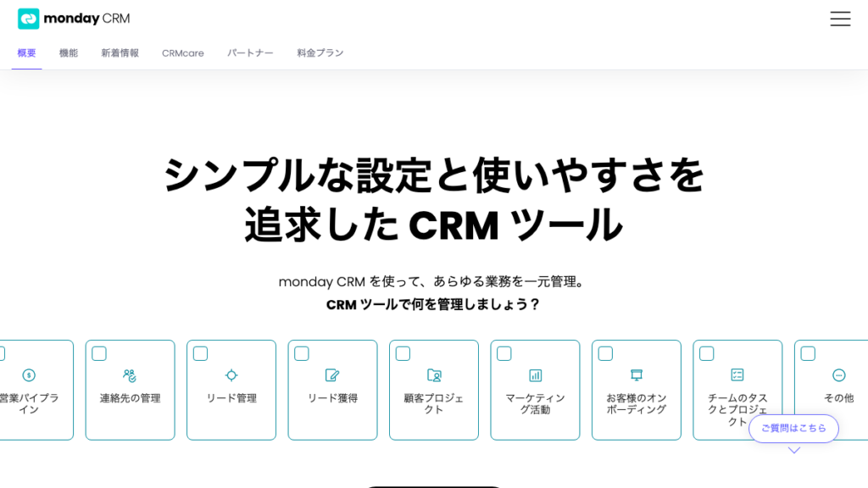Click the folder person icon in 顧客プロジェクト card
Viewport: 868px width, 488px height.
tap(434, 375)
